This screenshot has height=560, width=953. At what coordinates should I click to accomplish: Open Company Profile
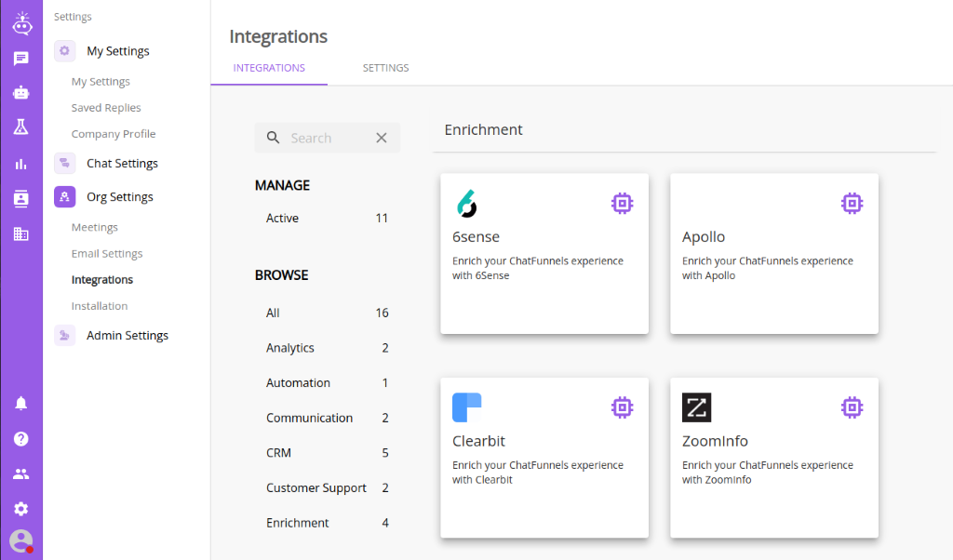(113, 134)
